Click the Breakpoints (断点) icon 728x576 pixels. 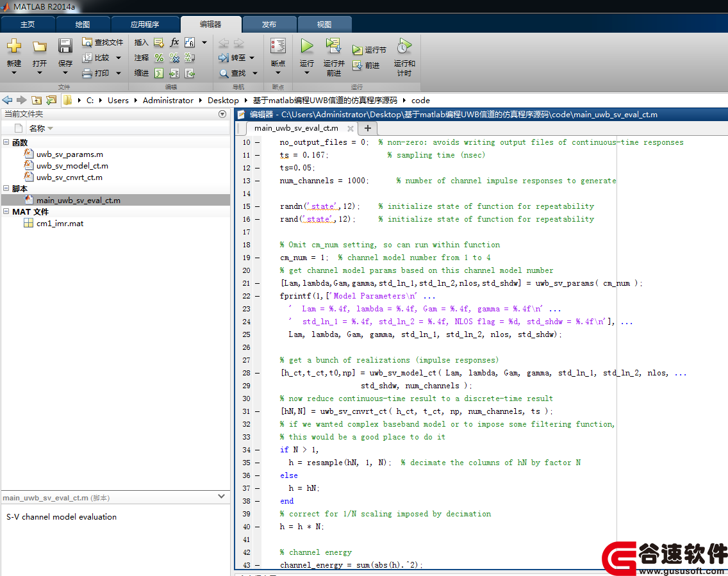tap(278, 46)
